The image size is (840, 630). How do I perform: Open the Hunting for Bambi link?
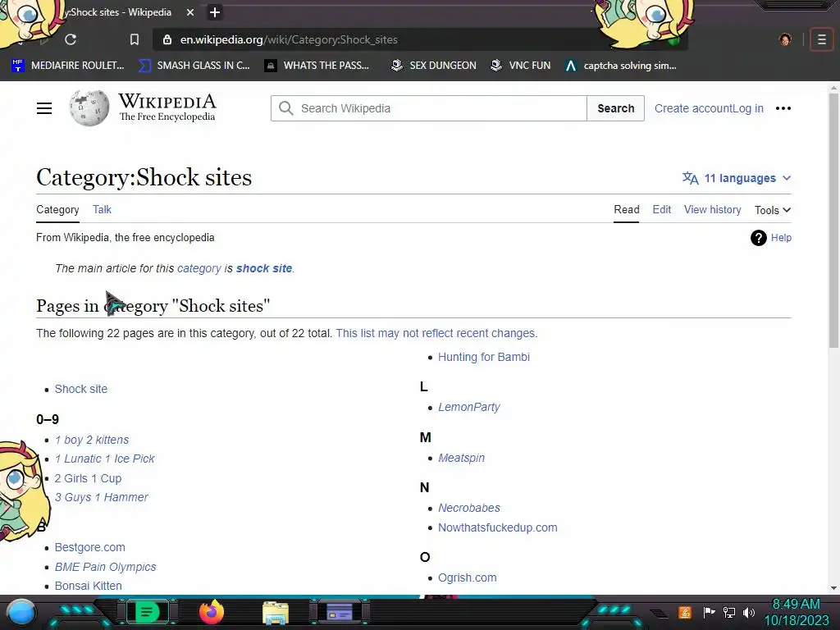click(484, 357)
